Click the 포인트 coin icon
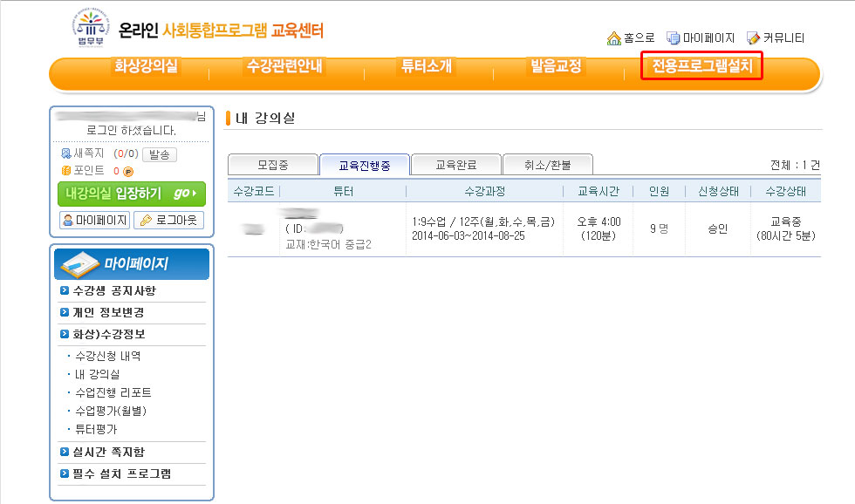Image resolution: width=855 pixels, height=504 pixels. 65,170
